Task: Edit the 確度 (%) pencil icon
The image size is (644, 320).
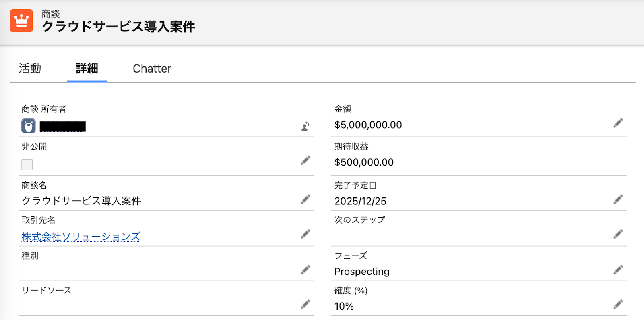Action: pos(618,304)
